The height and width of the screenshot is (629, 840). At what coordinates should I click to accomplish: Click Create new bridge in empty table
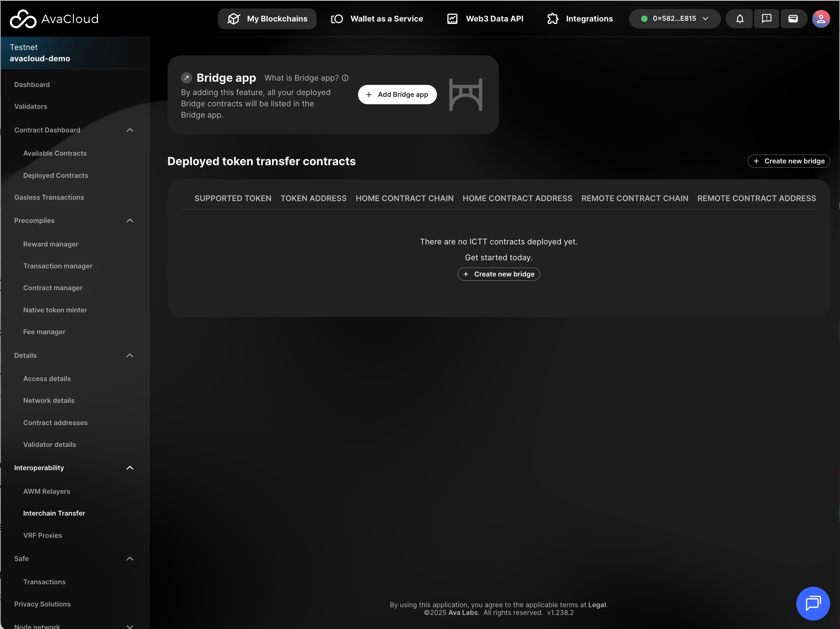point(498,274)
